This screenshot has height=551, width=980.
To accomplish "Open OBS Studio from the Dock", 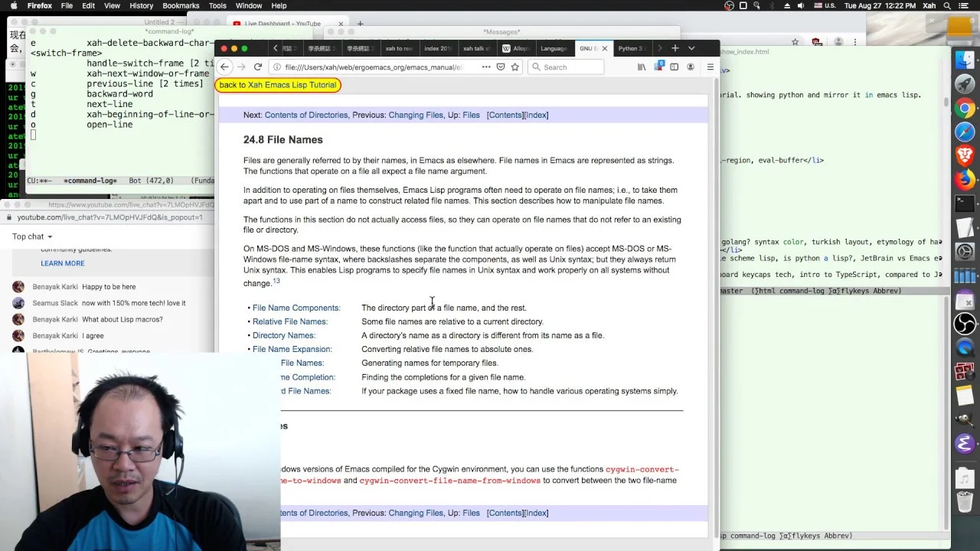I will [x=965, y=324].
